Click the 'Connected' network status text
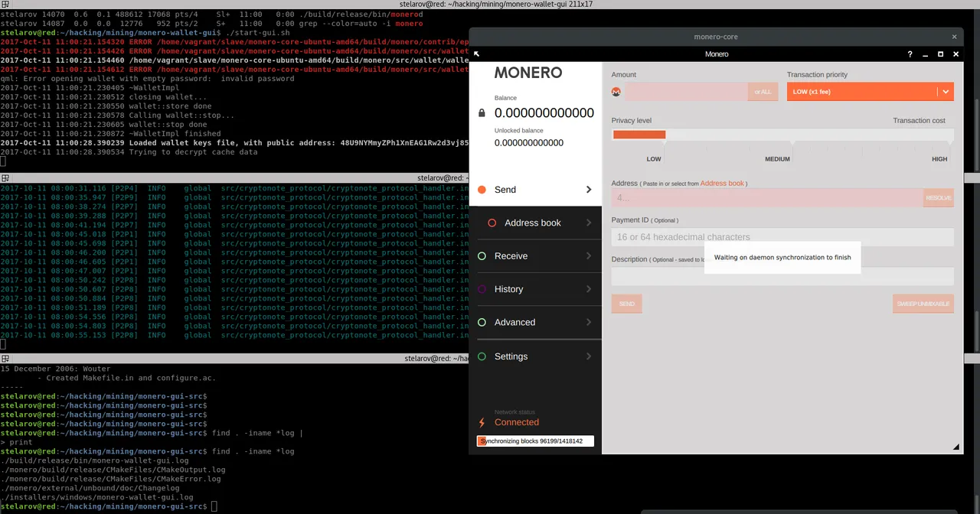This screenshot has width=980, height=514. (x=517, y=422)
